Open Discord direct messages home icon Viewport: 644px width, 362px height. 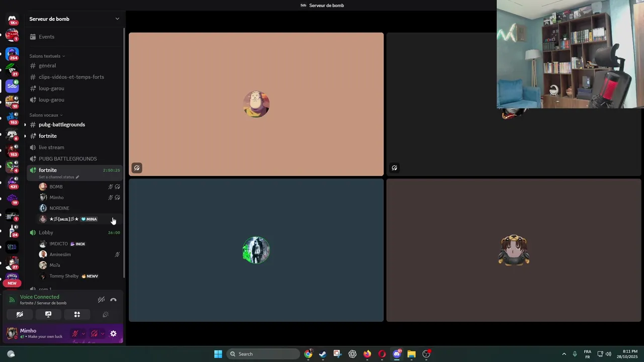(12, 19)
